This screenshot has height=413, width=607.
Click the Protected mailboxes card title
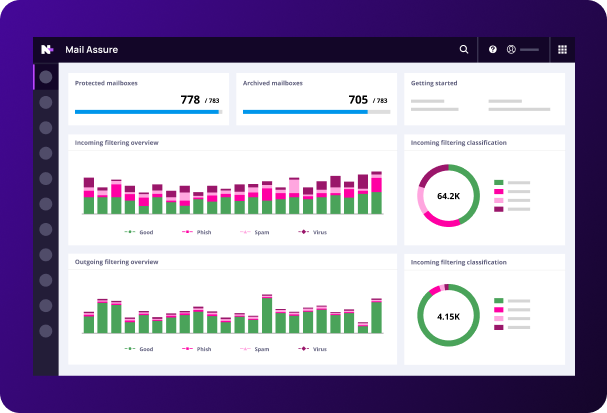click(x=106, y=83)
